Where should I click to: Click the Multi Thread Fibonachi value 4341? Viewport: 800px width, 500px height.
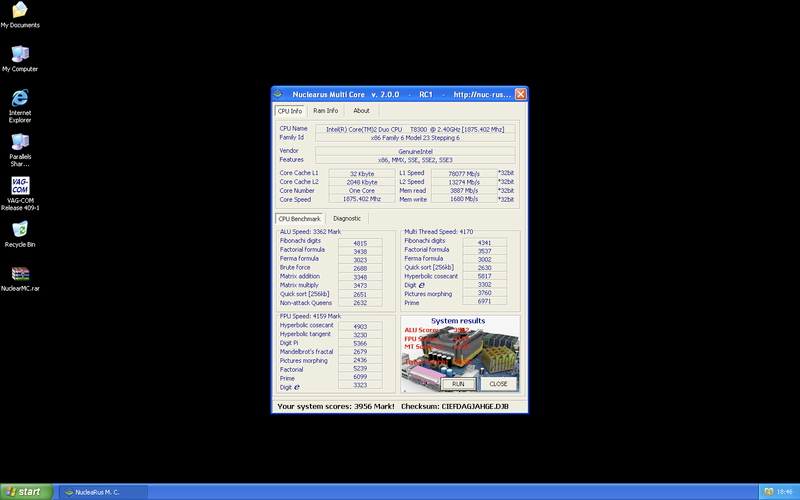tap(485, 243)
